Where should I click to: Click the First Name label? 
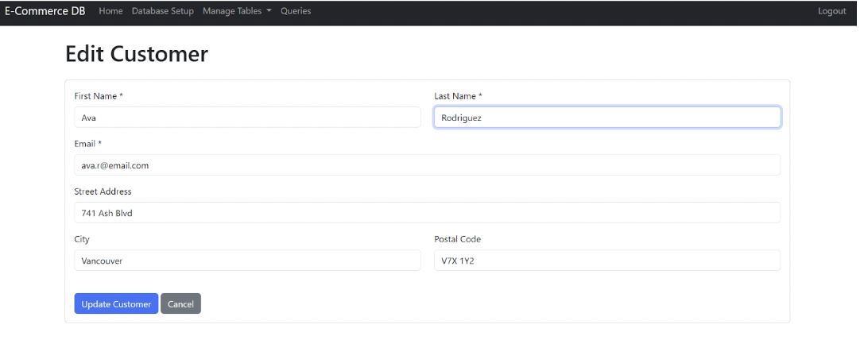pyautogui.click(x=99, y=96)
